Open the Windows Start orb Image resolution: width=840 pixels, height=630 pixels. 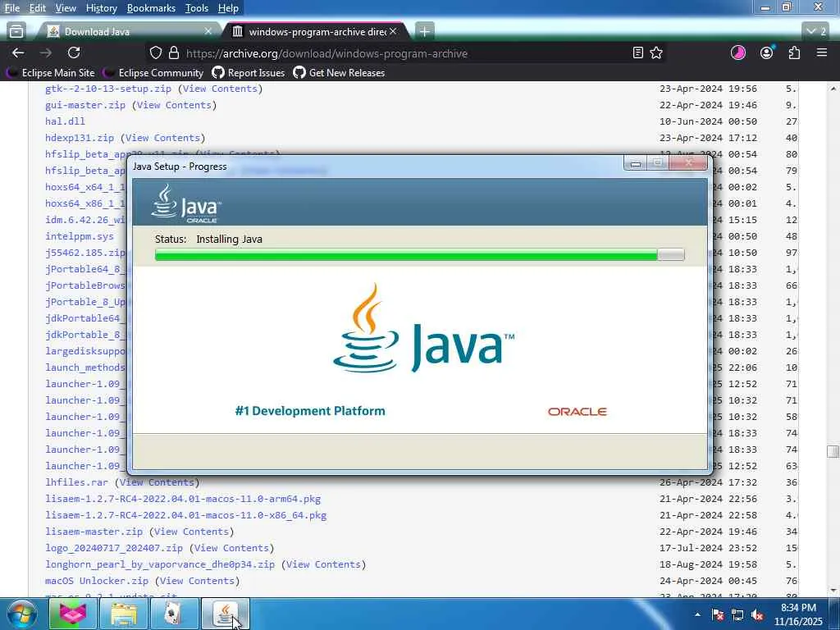(21, 614)
